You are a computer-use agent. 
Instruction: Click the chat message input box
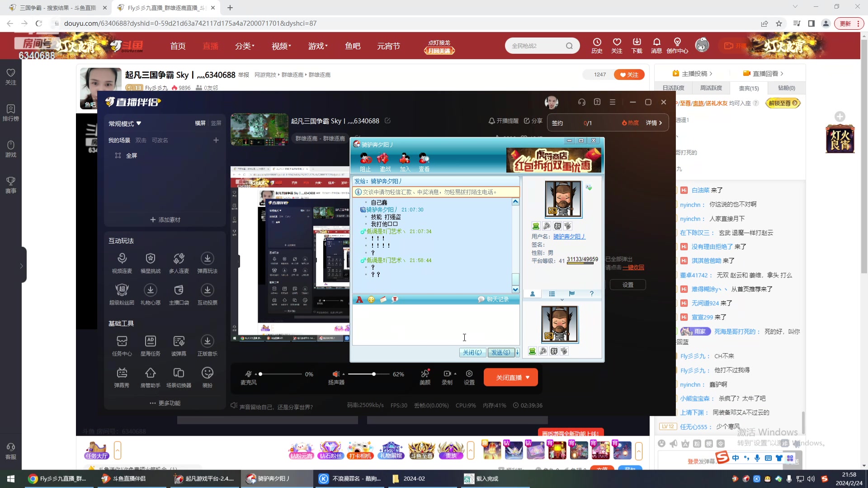click(436, 325)
